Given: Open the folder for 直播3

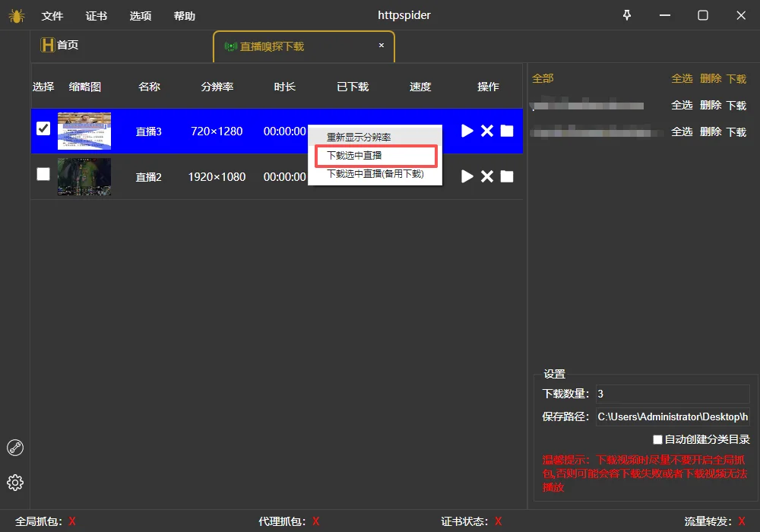Looking at the screenshot, I should pos(507,131).
